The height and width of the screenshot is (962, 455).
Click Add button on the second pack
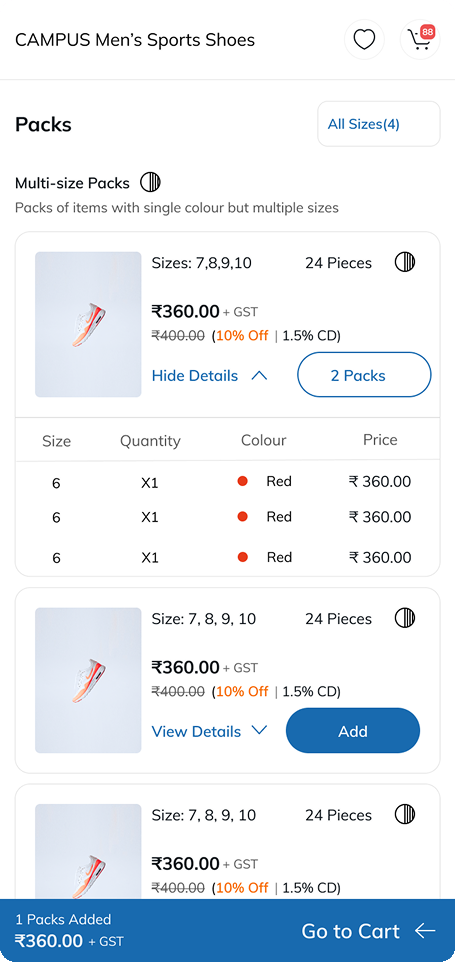coord(353,731)
